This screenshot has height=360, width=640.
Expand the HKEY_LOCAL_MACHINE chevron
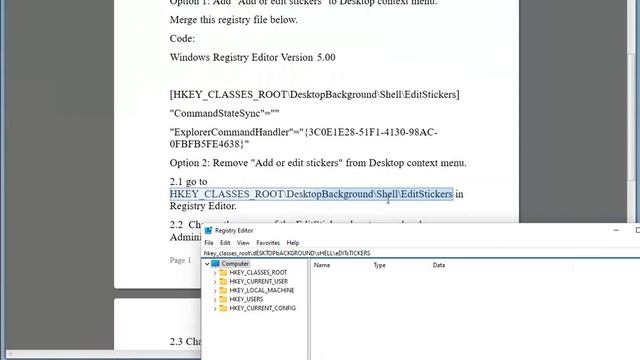(x=215, y=291)
